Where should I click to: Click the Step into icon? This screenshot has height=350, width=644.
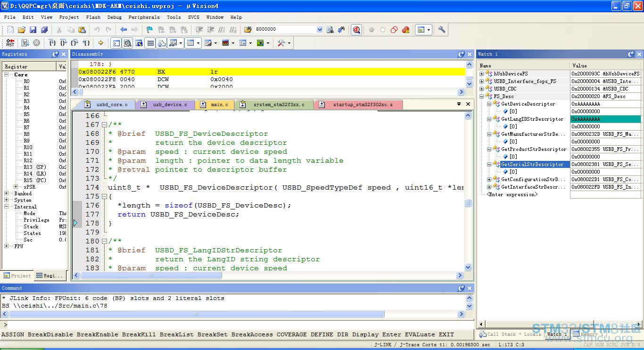point(52,43)
